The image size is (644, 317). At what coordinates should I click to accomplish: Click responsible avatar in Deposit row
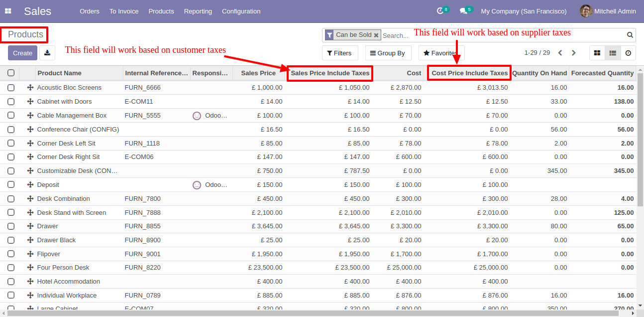[197, 185]
